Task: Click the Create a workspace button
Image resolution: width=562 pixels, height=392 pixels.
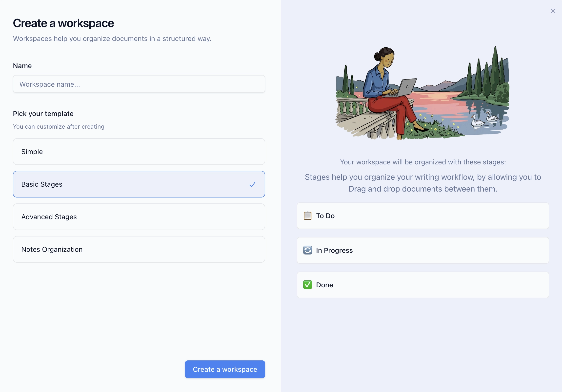Action: (225, 369)
